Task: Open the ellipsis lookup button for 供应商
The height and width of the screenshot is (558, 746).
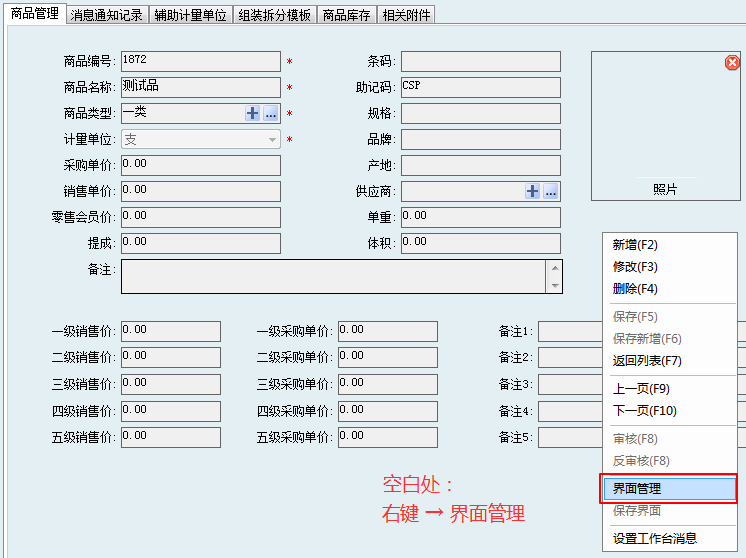Action: click(551, 192)
